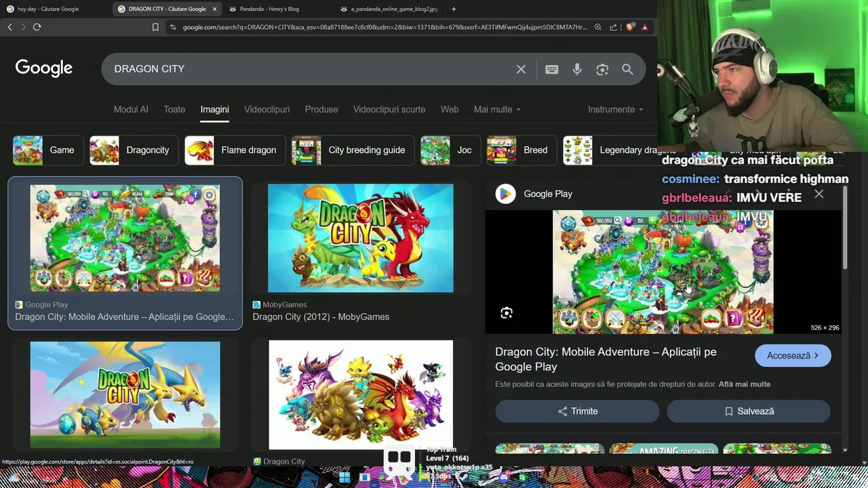Expand the Mai multe dropdown

click(497, 109)
